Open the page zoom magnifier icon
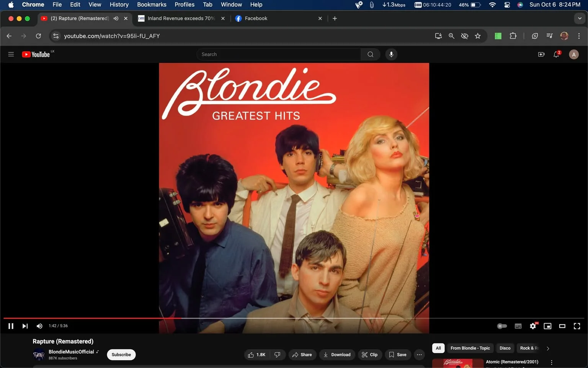 click(x=452, y=36)
